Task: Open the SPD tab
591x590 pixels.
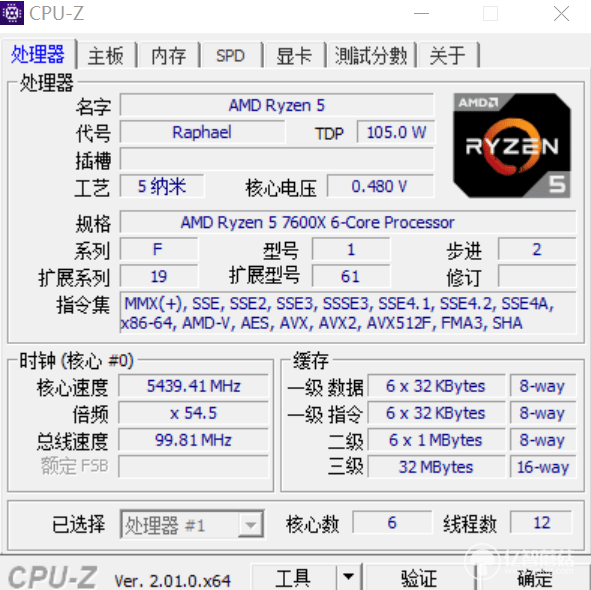Action: coord(231,56)
